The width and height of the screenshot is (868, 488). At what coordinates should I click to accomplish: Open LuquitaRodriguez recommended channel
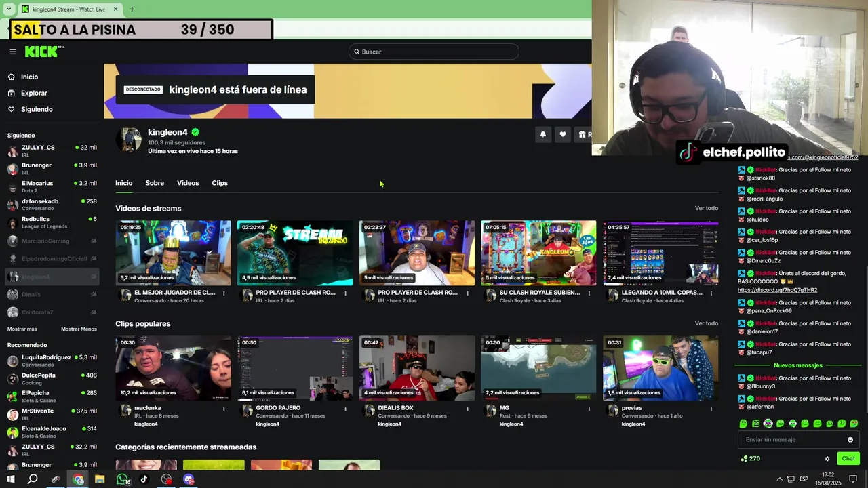[x=52, y=361]
